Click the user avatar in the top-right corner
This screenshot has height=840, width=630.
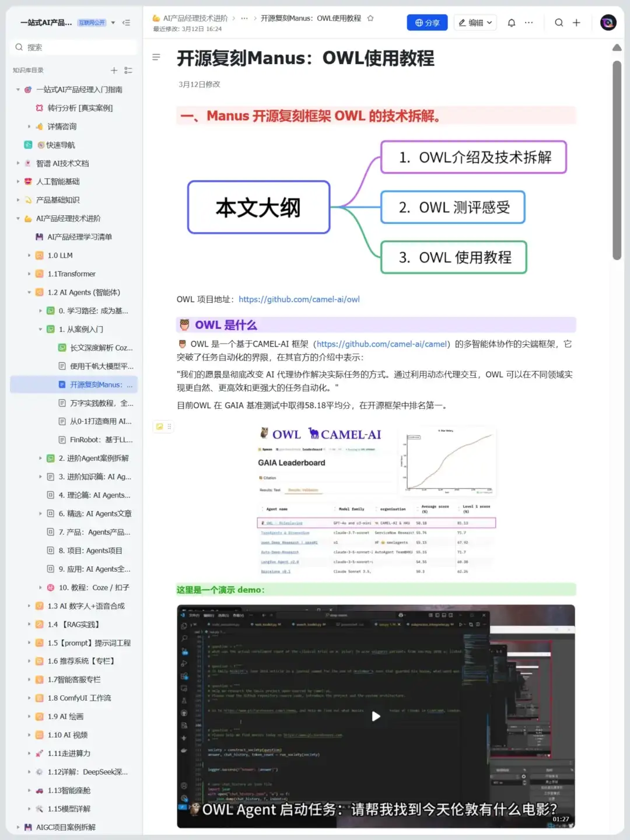click(608, 22)
